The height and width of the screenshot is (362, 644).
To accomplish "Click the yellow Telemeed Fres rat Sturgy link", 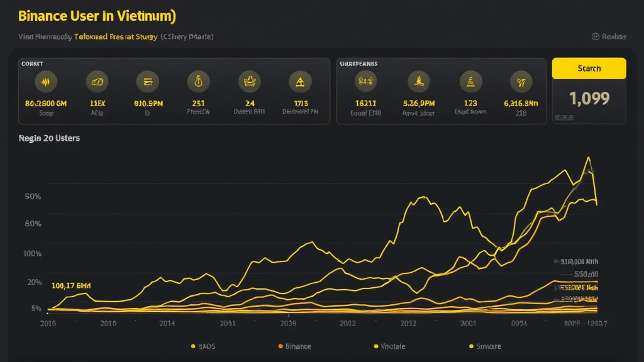I will 116,36.
